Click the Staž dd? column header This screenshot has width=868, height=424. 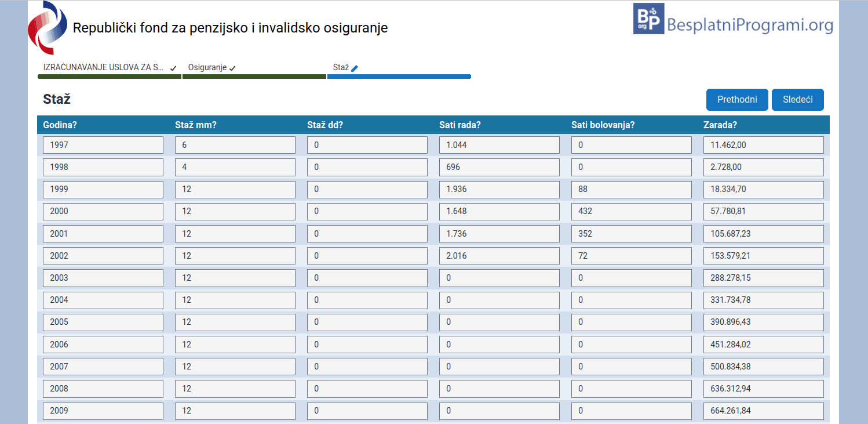click(325, 125)
